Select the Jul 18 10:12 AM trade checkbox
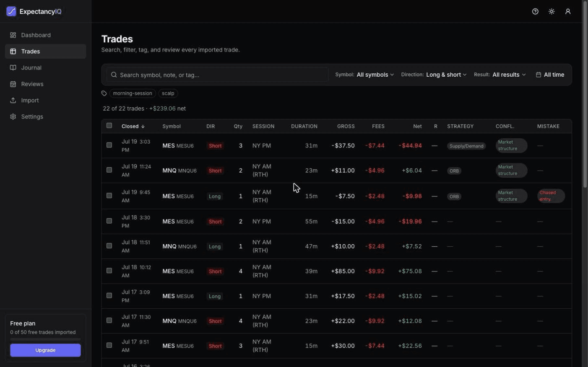Screen dimensions: 588x367 (109, 271)
